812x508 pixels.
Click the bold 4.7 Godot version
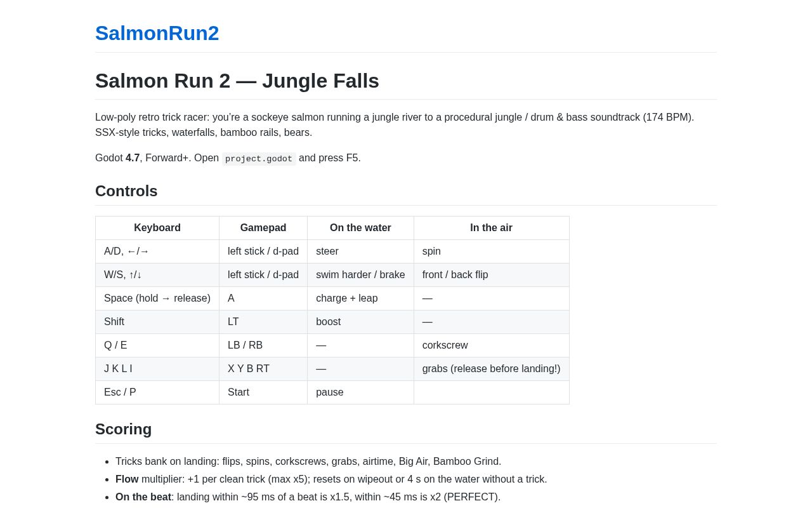point(133,158)
